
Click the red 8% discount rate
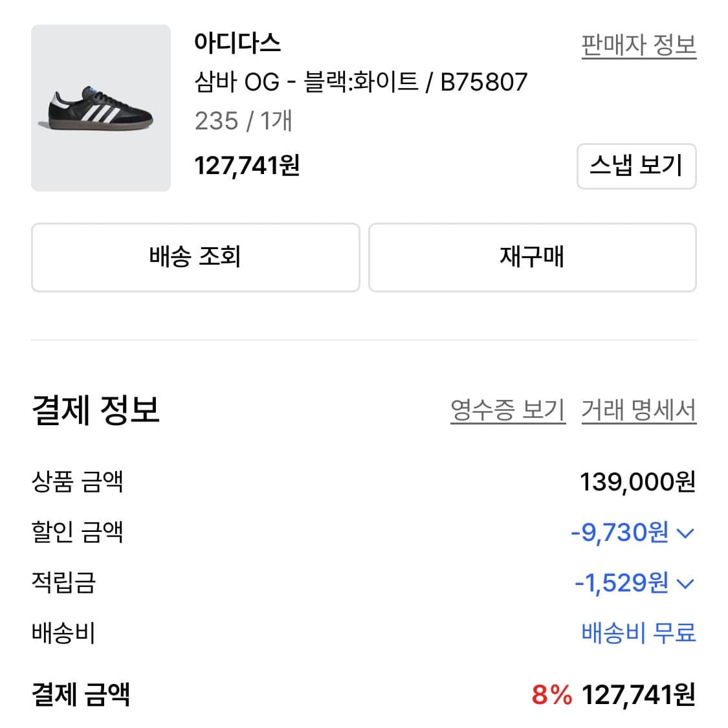pos(551,695)
